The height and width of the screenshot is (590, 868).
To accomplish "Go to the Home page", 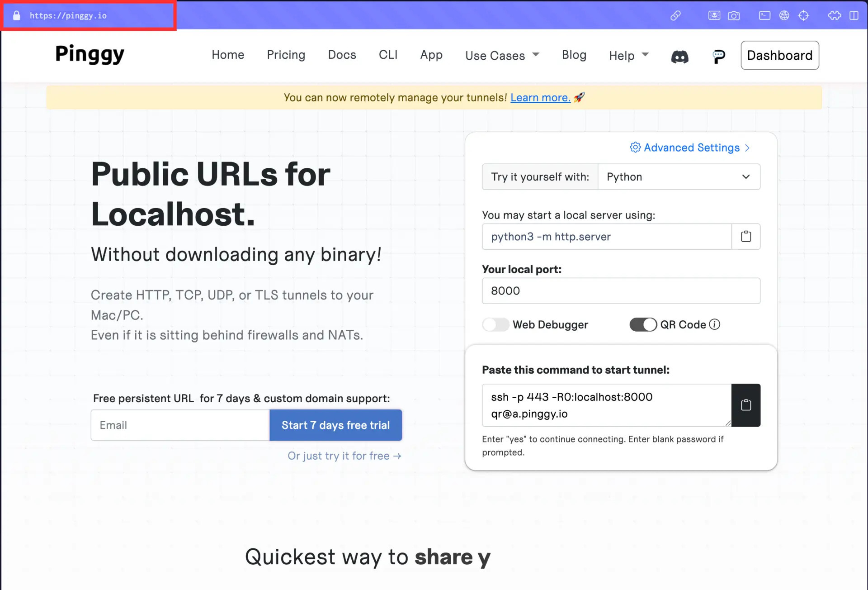I will (x=228, y=55).
